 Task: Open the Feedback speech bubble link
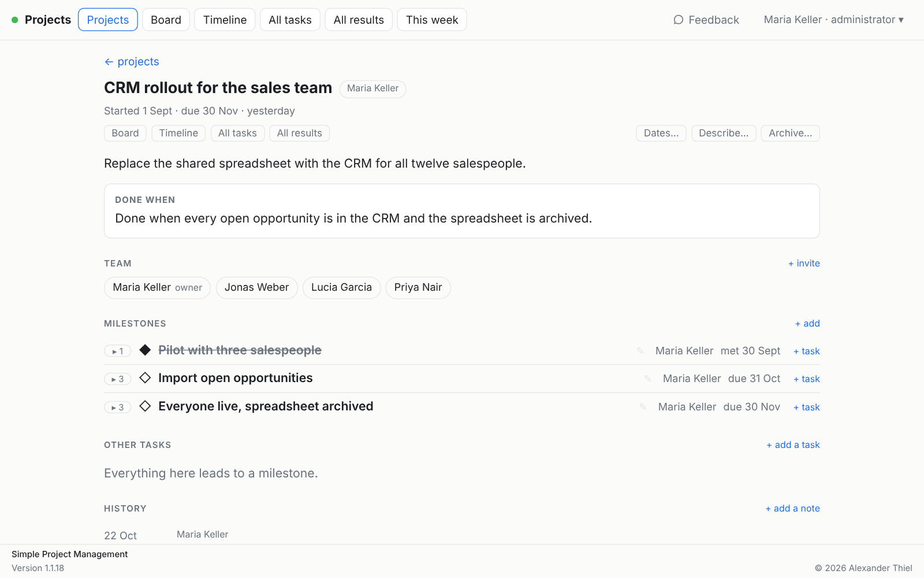coord(706,20)
